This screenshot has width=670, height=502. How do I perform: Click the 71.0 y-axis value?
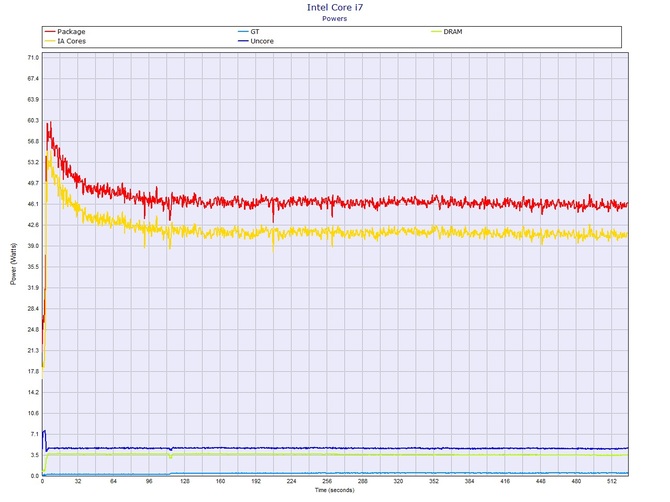pos(33,58)
